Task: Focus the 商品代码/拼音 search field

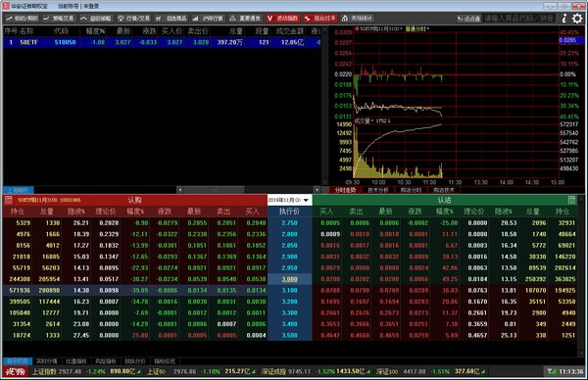Action: point(519,18)
